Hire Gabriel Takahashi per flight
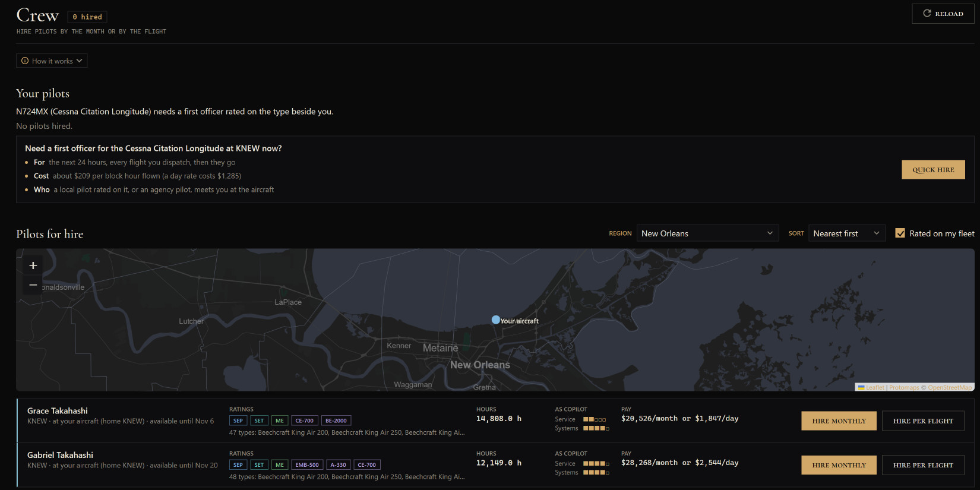This screenshot has height=490, width=980. pos(923,465)
